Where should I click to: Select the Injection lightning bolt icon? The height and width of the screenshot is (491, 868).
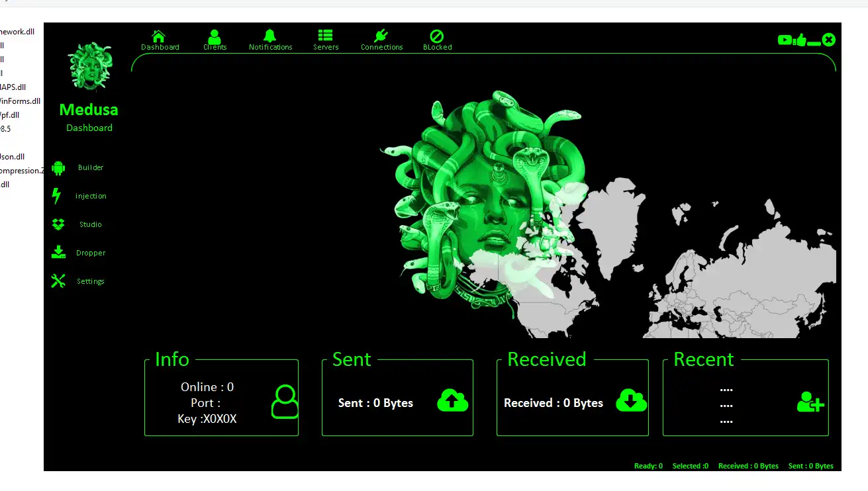click(58, 195)
